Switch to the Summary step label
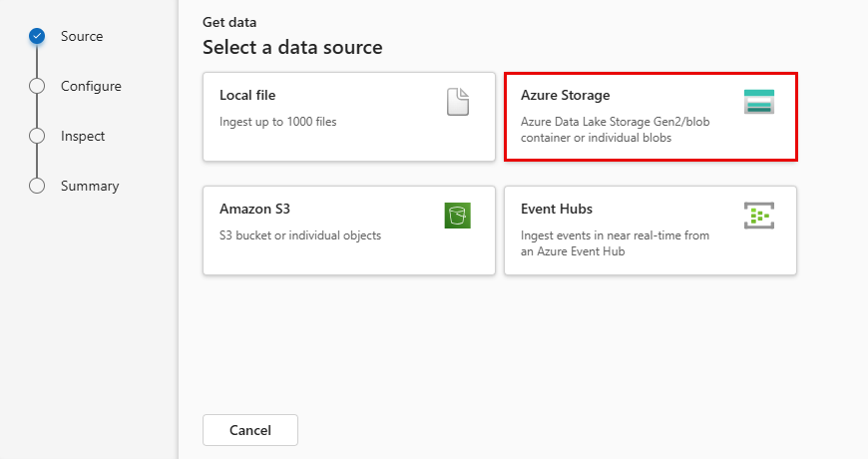 90,186
